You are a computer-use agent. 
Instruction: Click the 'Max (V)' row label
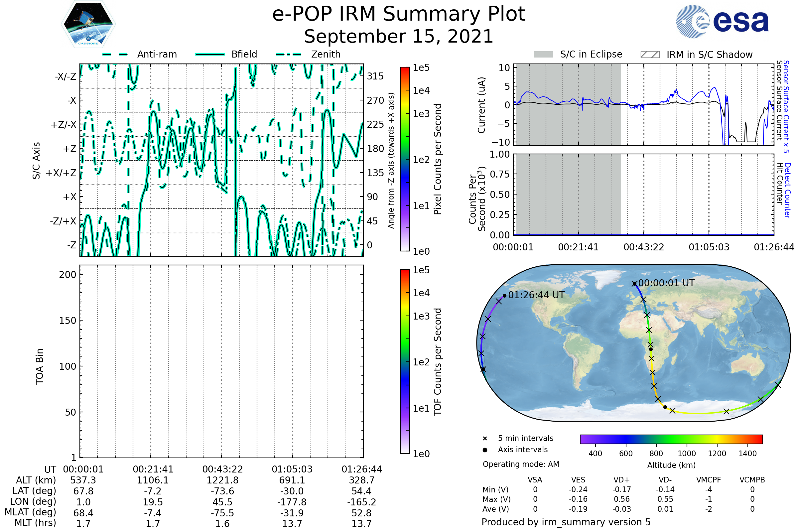496,499
